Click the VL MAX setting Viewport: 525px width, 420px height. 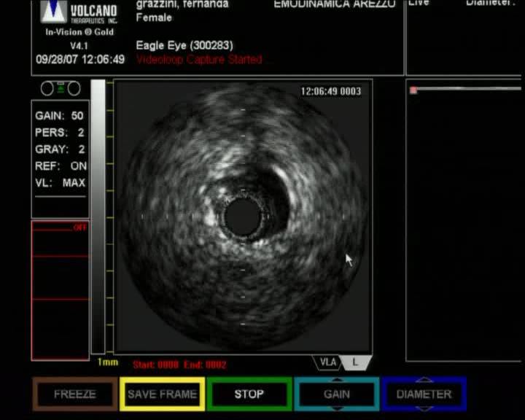60,183
